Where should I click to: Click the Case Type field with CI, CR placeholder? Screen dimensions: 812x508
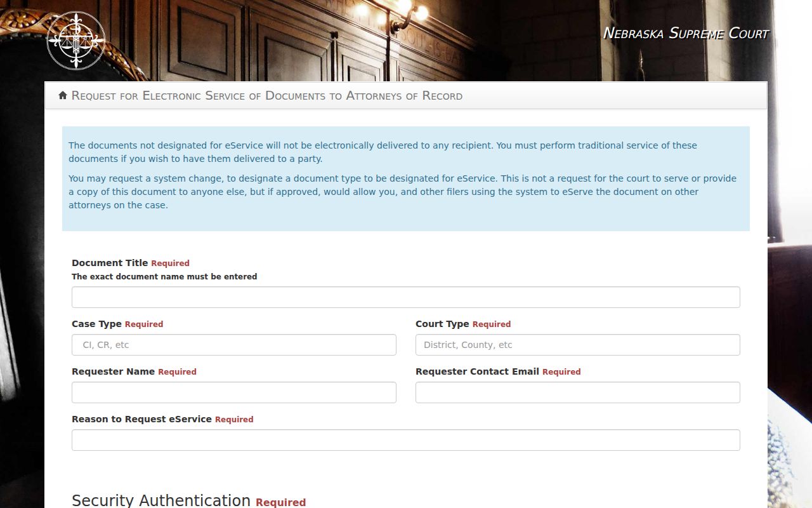[234, 345]
